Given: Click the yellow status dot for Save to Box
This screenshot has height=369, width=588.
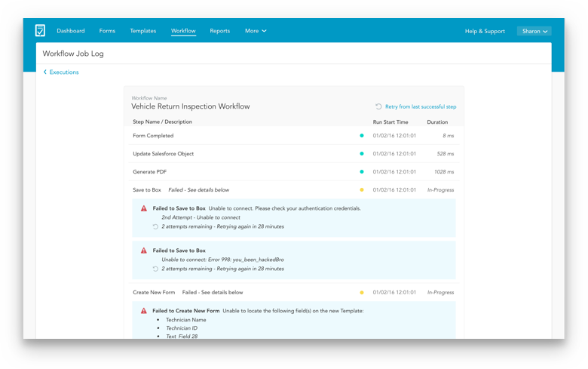Looking at the screenshot, I should [x=362, y=189].
